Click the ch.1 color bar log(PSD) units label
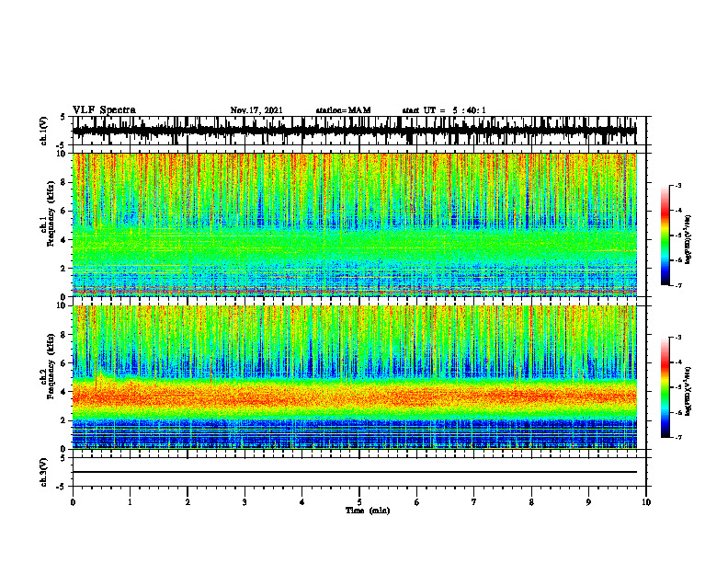 point(688,239)
